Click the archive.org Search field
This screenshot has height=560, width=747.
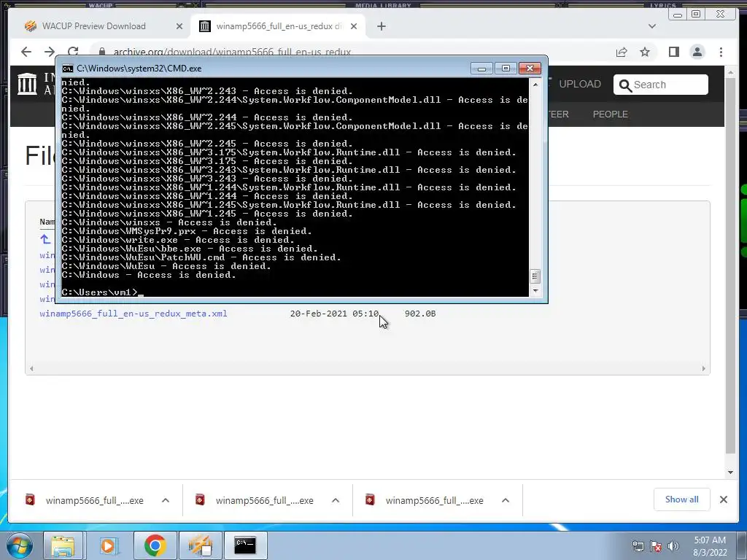661,85
